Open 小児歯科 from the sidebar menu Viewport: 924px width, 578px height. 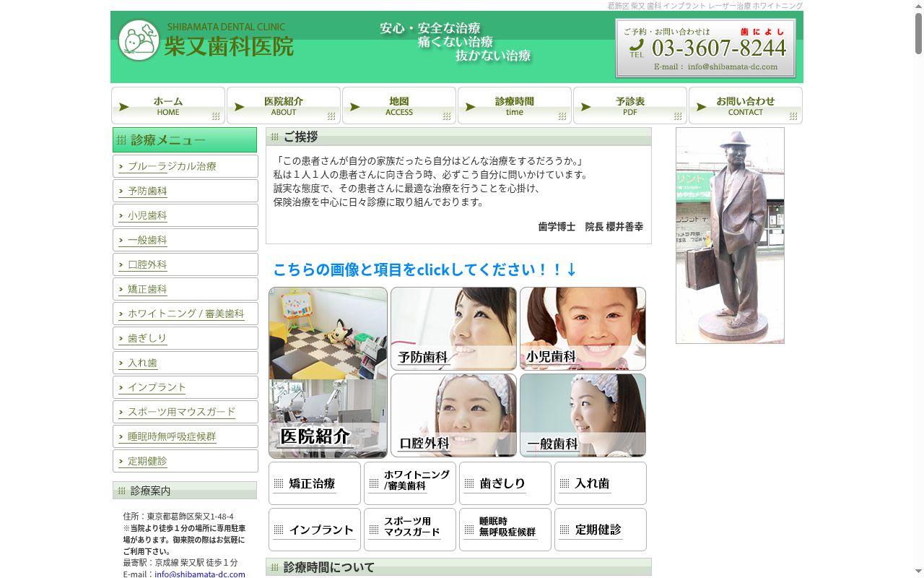pos(186,215)
